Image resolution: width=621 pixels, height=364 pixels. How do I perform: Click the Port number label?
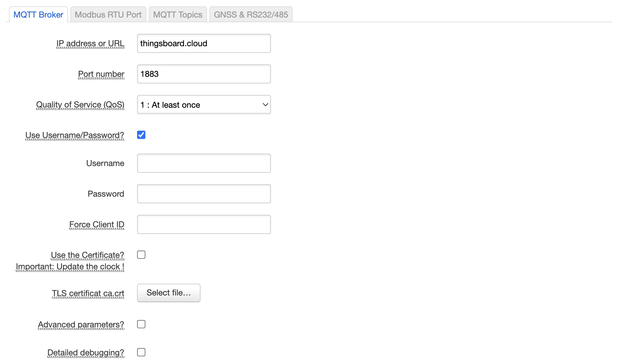101,74
